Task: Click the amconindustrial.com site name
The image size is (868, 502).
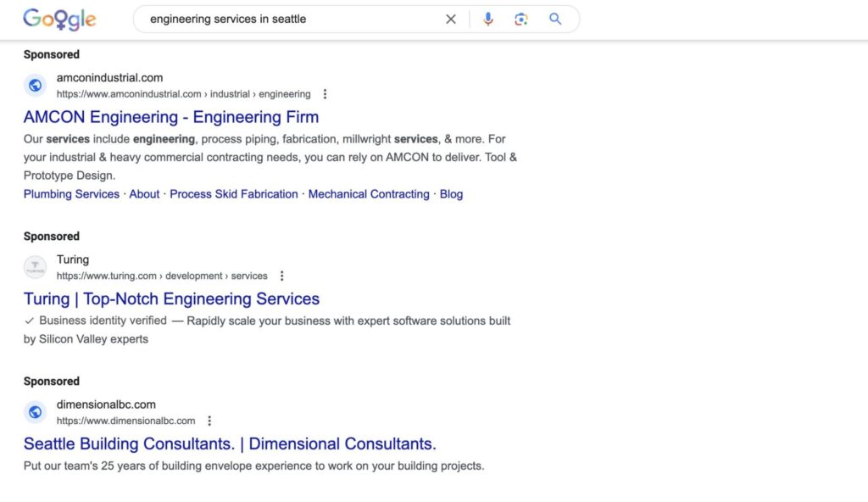Action: (109, 77)
